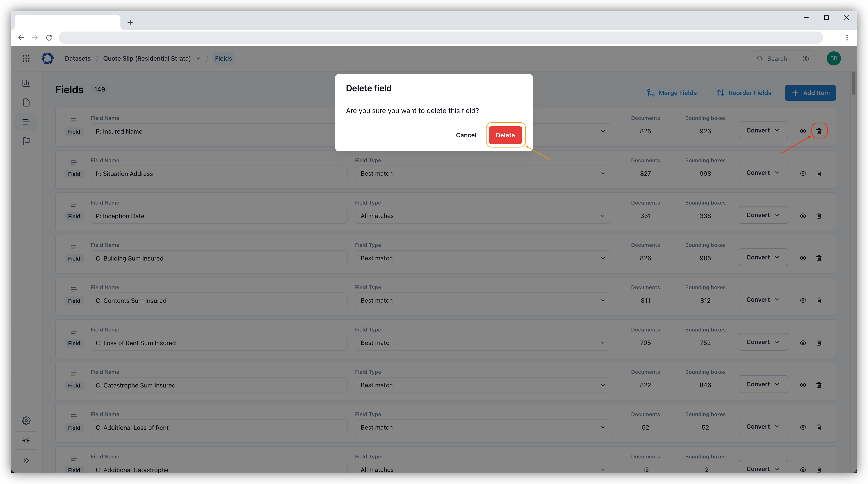868x484 pixels.
Task: Open Convert dropdown for C: Loss of Rent
Action: pyautogui.click(x=763, y=342)
